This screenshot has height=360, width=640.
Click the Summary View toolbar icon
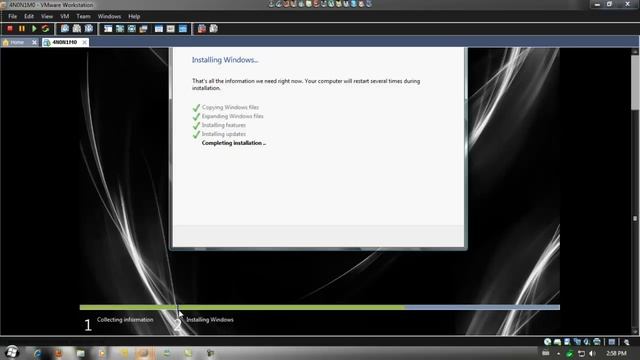tap(159, 29)
